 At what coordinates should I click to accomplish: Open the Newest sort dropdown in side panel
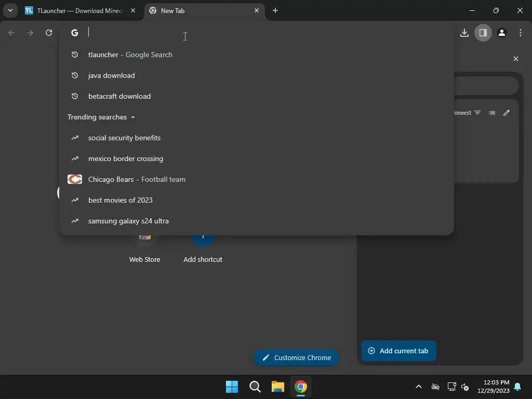pos(467,113)
